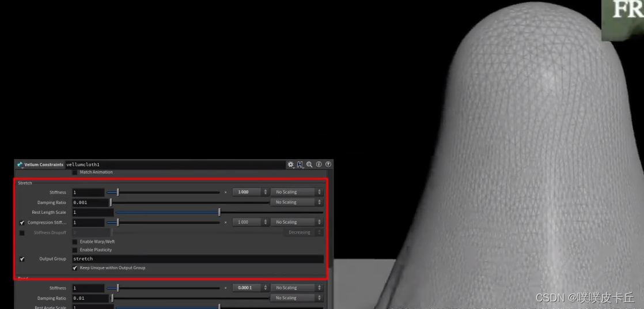Click the Stretch section heading
Viewport: 644px width, 309px height.
pyautogui.click(x=25, y=183)
